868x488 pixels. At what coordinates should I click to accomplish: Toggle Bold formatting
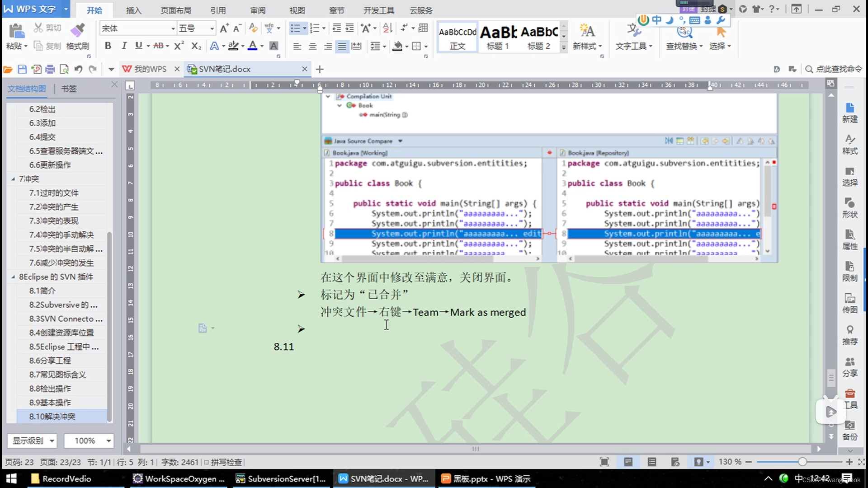108,46
